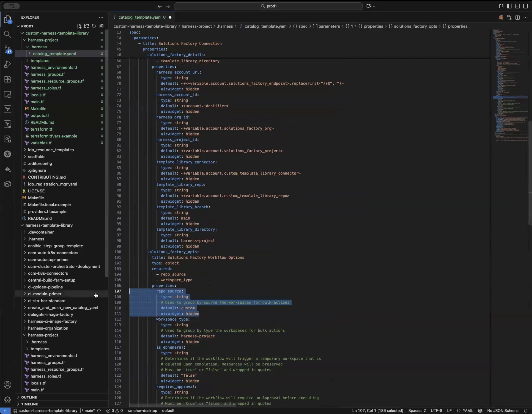Open the Source Control view with badge

tap(7, 49)
